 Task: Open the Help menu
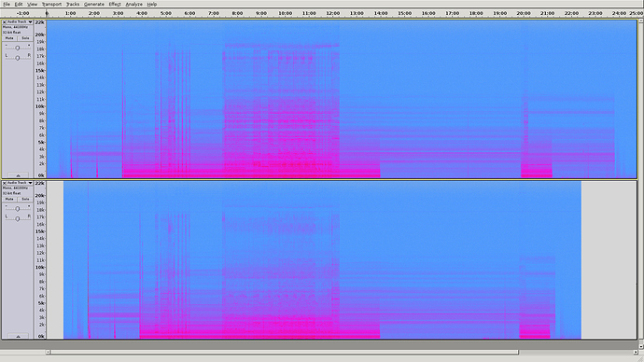point(151,4)
